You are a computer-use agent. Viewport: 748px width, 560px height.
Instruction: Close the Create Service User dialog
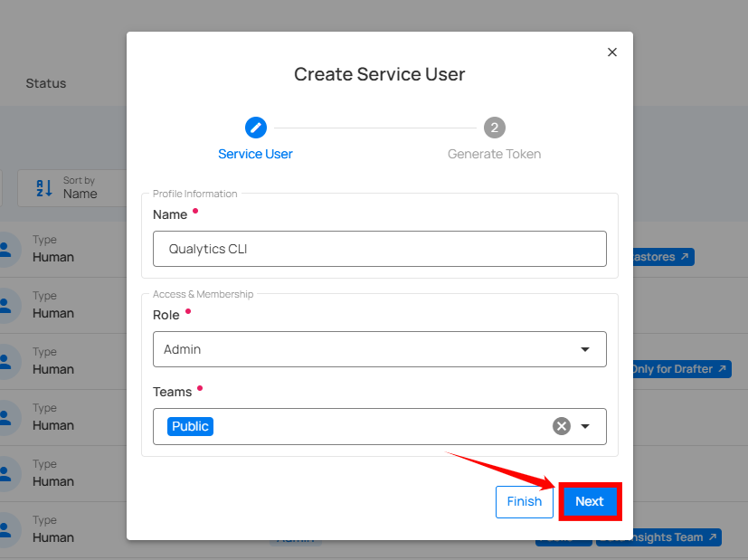click(x=612, y=52)
